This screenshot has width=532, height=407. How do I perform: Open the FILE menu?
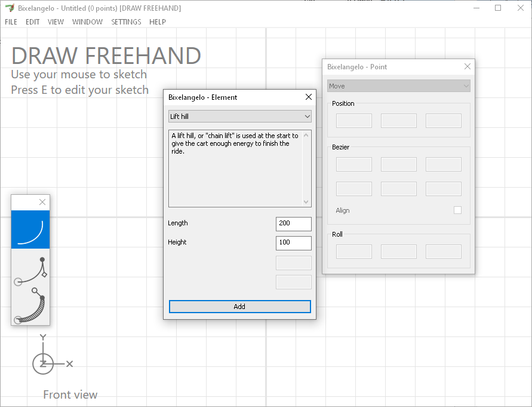11,22
